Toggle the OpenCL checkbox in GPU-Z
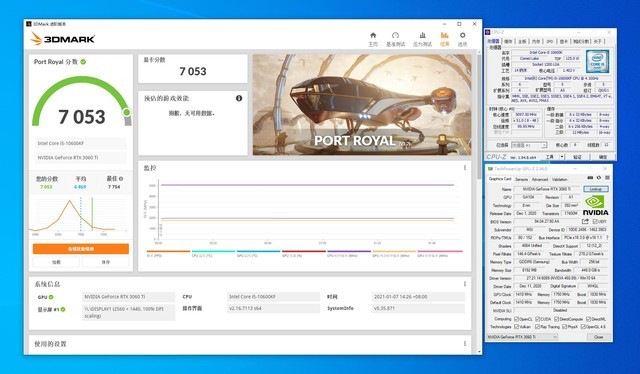640x374 pixels. coord(516,319)
